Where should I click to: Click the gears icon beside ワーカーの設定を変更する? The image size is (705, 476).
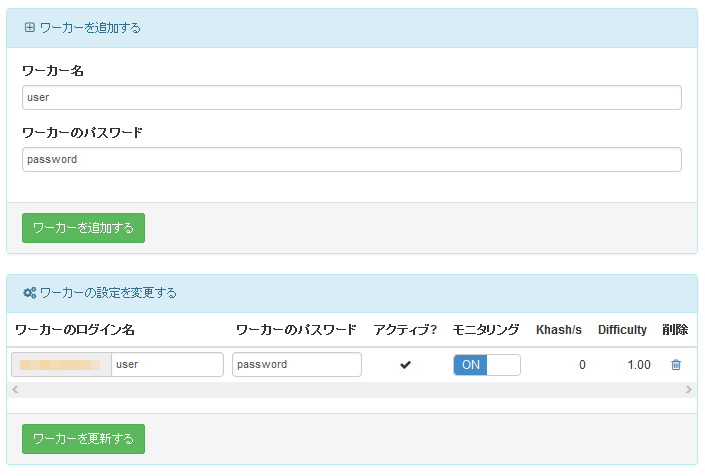click(x=30, y=293)
